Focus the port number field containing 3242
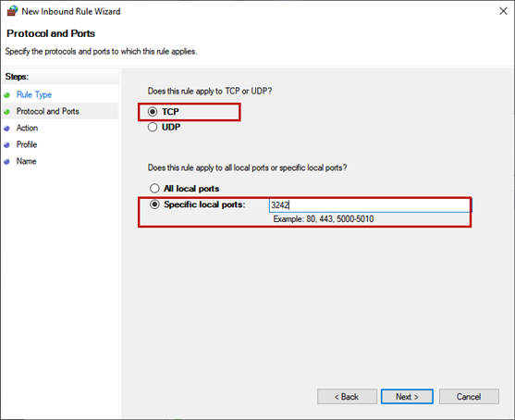 (x=370, y=205)
